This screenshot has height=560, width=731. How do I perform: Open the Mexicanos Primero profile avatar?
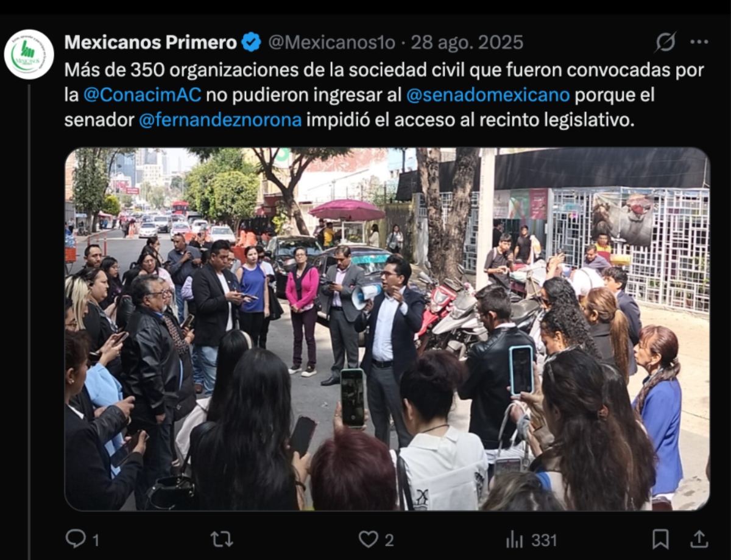[x=29, y=54]
